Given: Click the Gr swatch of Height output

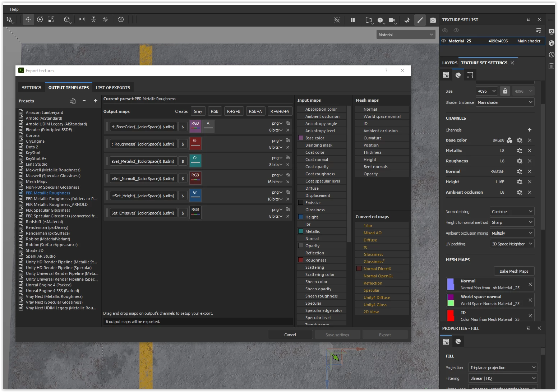Looking at the screenshot, I should coord(195,195).
